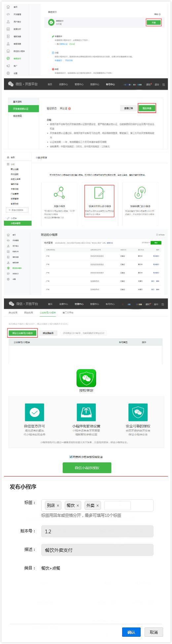
Task: Click the 安全可靠的授权 shield icon
Action: pos(138,412)
